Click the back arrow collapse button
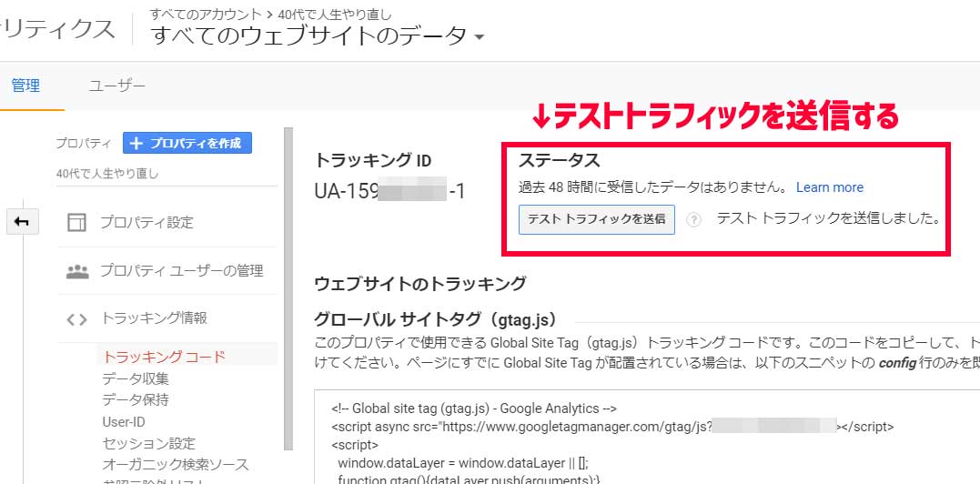The height and width of the screenshot is (484, 980). 21,222
